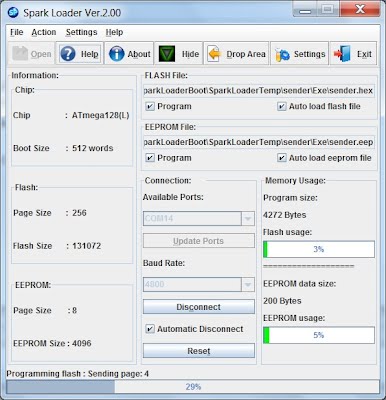Click the EEPROM Page Size value 8
Viewport: 386px width, 400px height.
tap(74, 310)
